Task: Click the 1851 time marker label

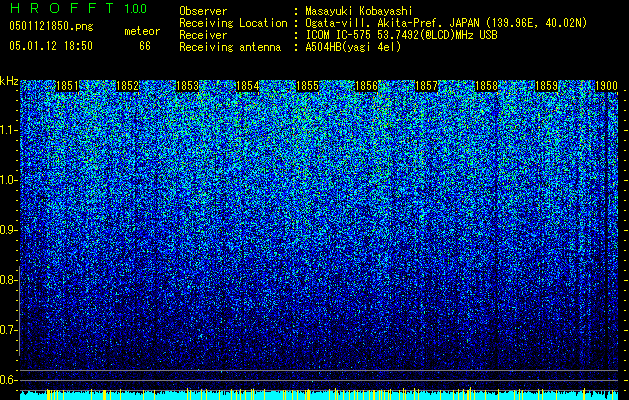Action: (x=68, y=86)
